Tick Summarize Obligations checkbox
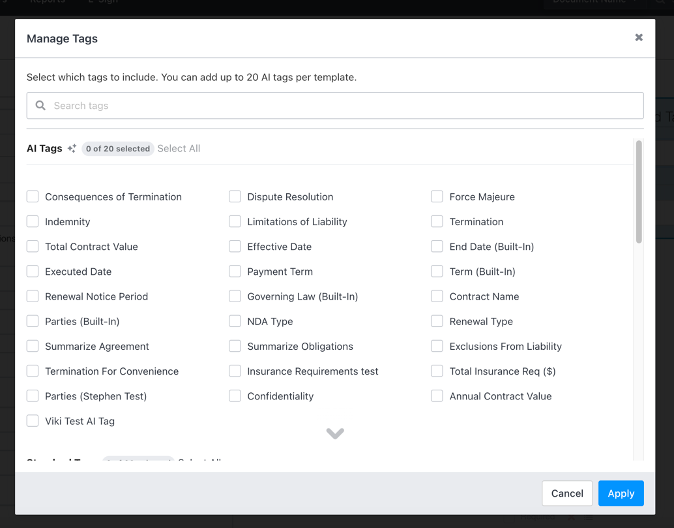 (235, 346)
